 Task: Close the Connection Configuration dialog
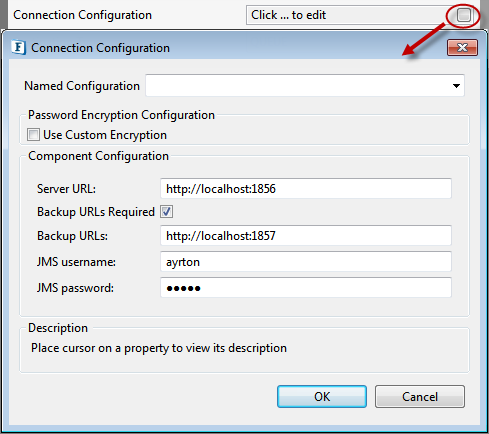click(x=462, y=47)
